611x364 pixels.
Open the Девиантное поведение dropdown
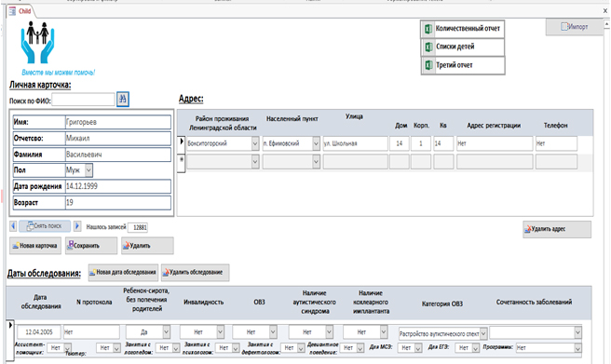(360, 348)
